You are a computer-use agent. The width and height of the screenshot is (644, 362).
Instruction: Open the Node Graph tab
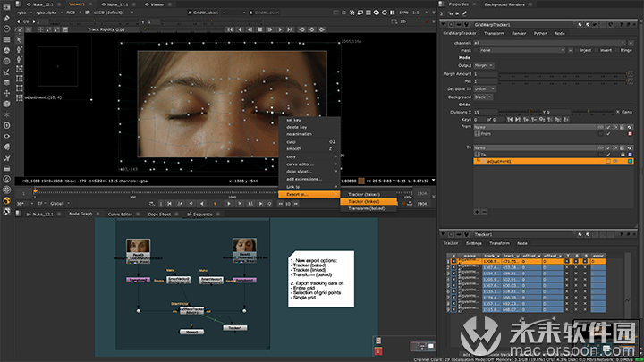[x=80, y=214]
